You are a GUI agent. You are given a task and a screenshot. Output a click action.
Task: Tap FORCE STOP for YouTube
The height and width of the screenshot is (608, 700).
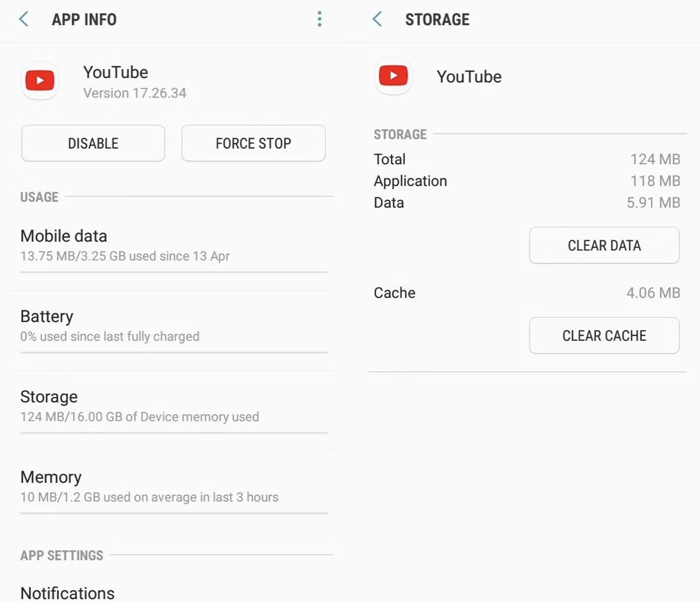tap(253, 143)
